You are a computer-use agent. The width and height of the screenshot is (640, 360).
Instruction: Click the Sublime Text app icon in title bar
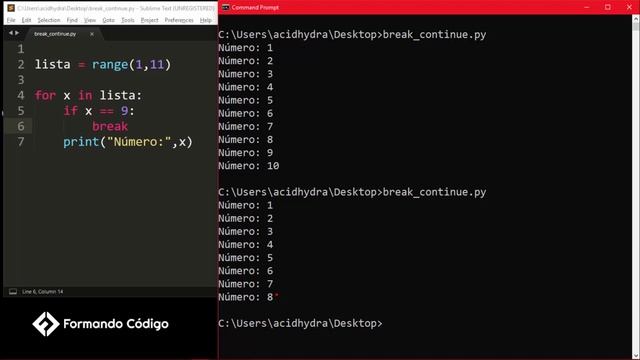click(11, 8)
